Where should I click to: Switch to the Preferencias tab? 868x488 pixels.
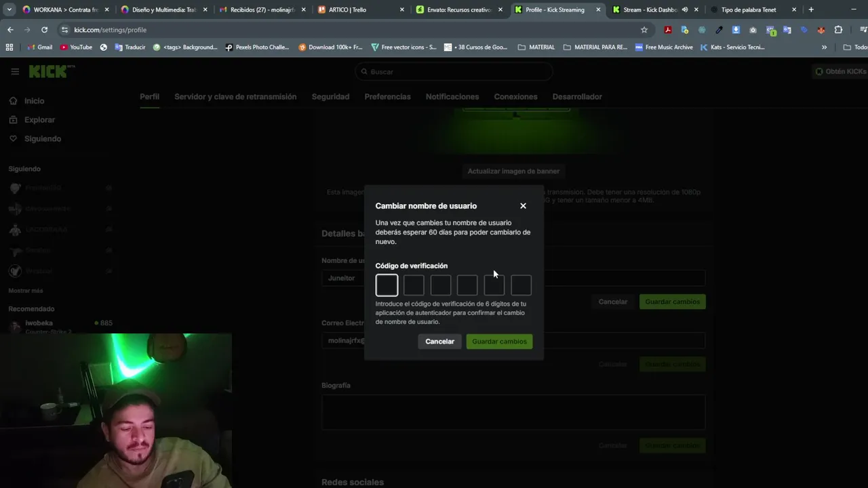387,97
